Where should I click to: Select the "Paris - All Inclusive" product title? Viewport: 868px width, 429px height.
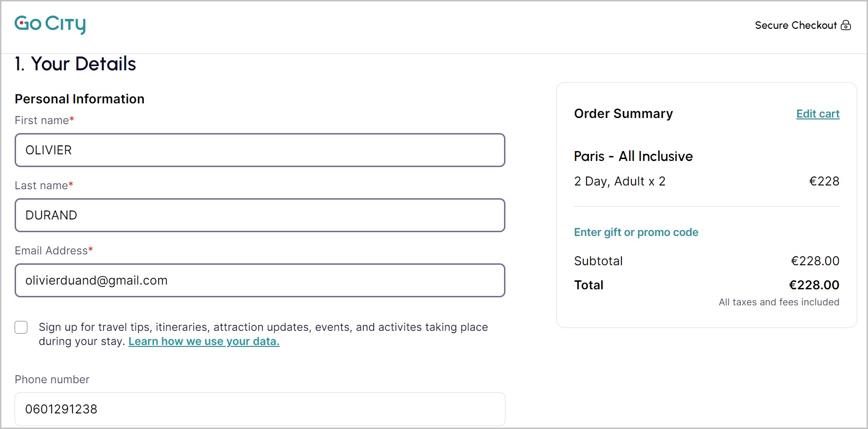pos(633,156)
